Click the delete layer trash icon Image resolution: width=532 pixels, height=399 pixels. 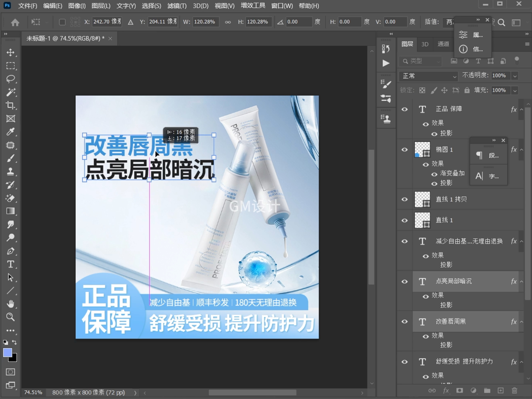[x=514, y=390]
